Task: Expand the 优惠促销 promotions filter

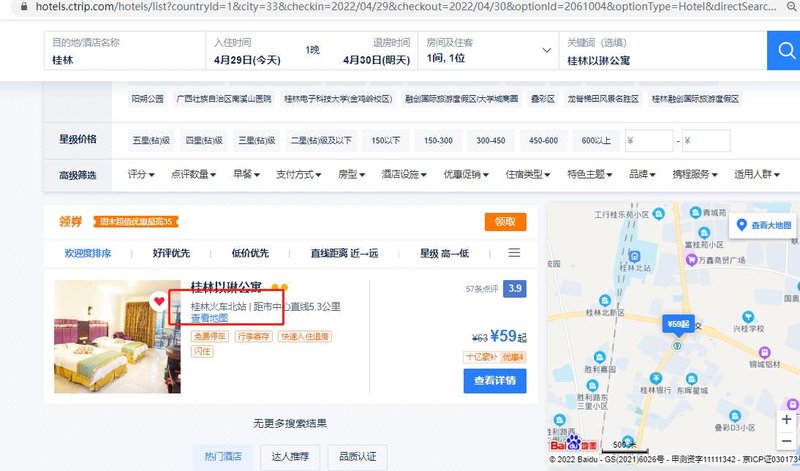Action: [x=466, y=175]
